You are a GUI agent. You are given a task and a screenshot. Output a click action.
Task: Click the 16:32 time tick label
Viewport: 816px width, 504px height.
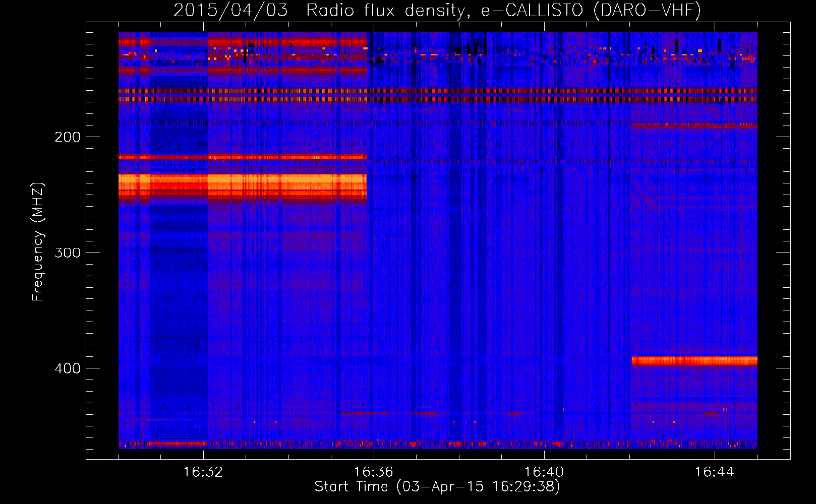203,472
